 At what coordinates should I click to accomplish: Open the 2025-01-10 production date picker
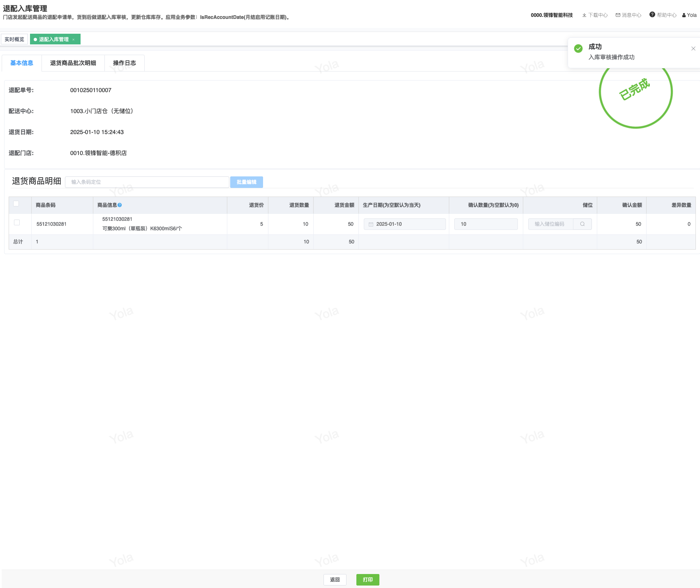click(405, 224)
